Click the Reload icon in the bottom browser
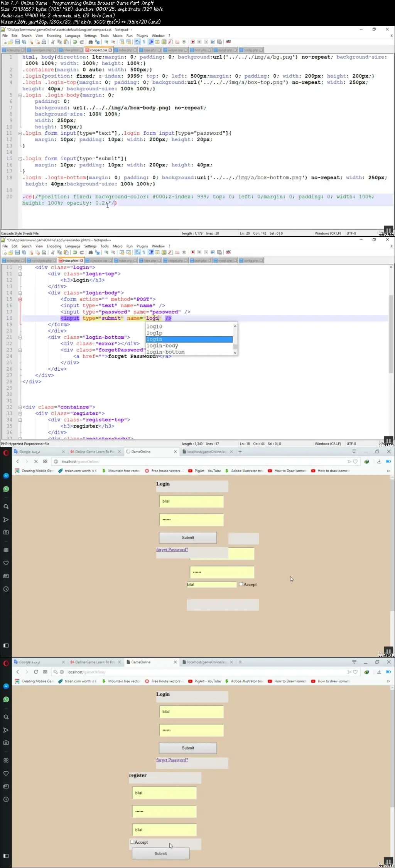 tap(35, 672)
